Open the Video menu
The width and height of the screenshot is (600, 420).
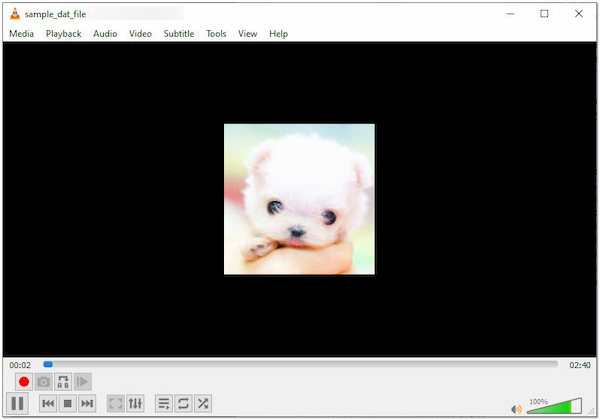[x=140, y=34]
